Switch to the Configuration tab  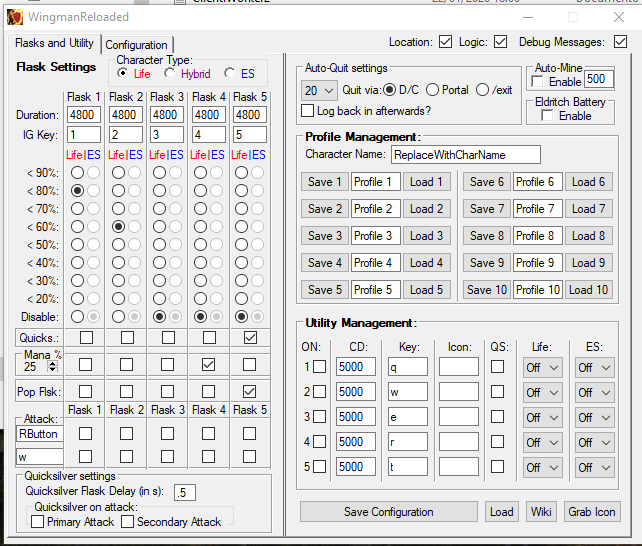(136, 45)
